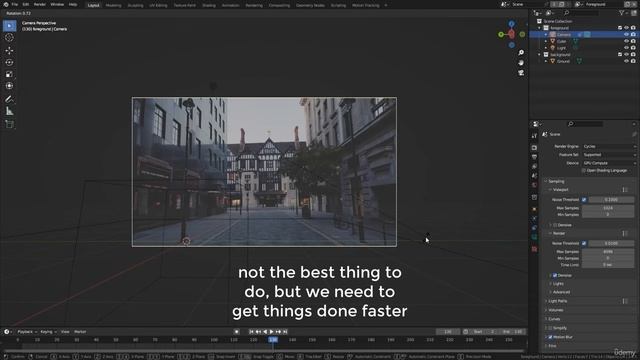Expand the Film panel
The width and height of the screenshot is (640, 360).
tap(552, 346)
